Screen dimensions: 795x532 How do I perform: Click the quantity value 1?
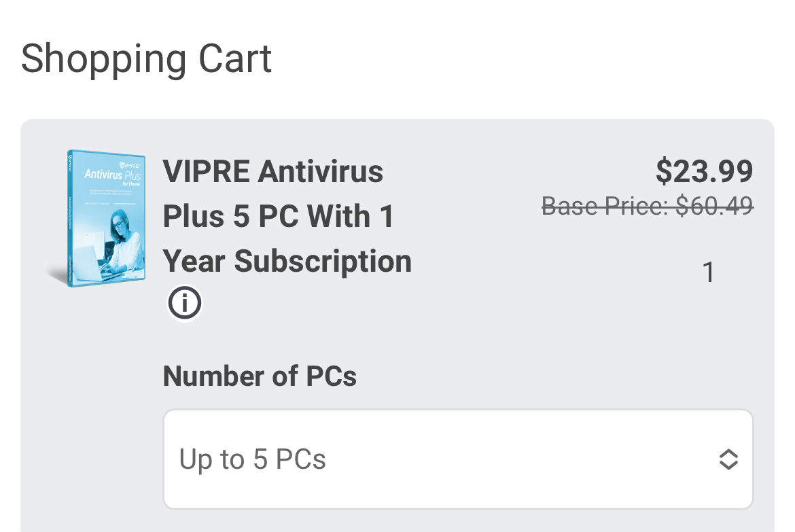point(708,272)
